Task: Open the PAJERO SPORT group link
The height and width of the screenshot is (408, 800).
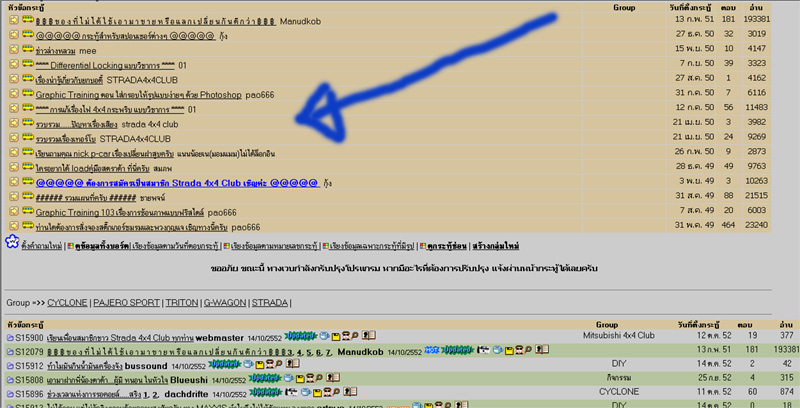Action: pos(126,302)
